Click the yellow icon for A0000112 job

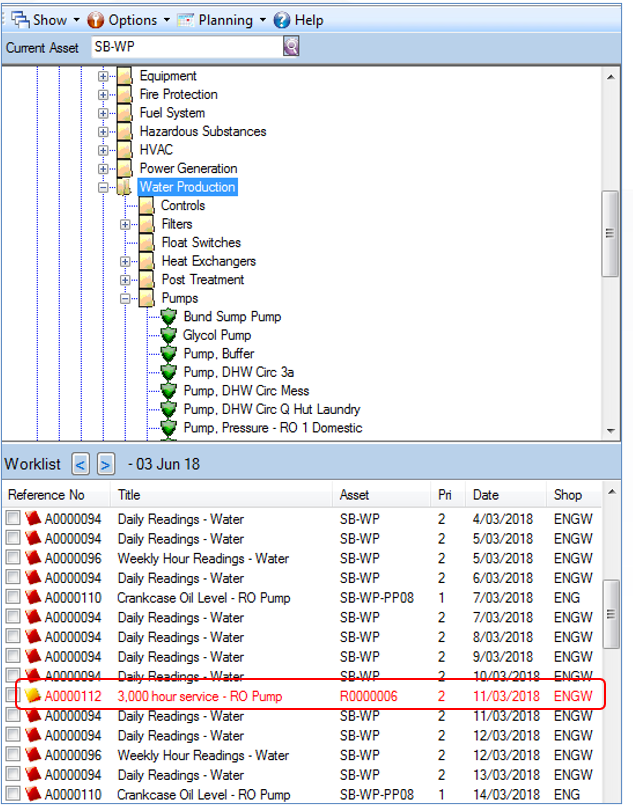[x=32, y=696]
